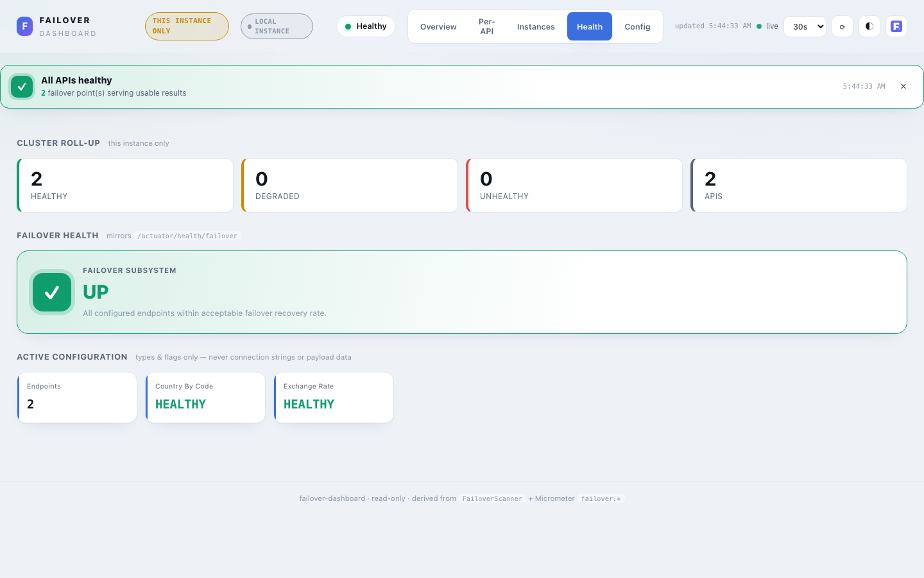Click the ACTIVE CONFIGURATION heading

click(x=72, y=357)
